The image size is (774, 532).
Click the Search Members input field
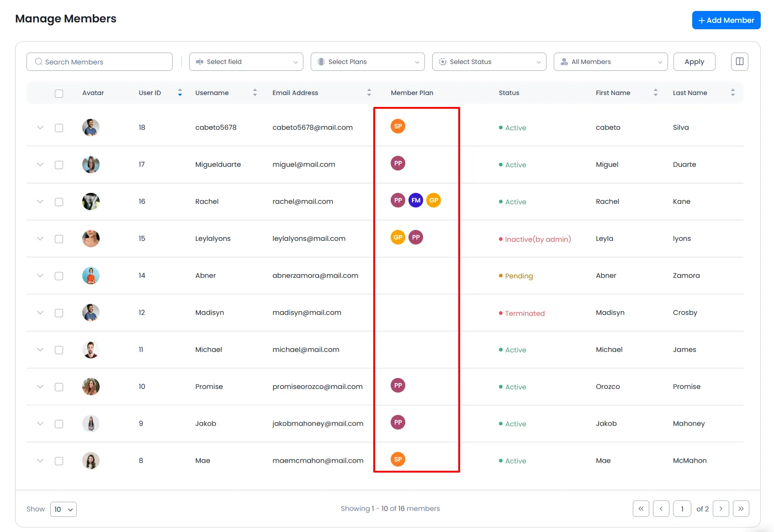100,62
